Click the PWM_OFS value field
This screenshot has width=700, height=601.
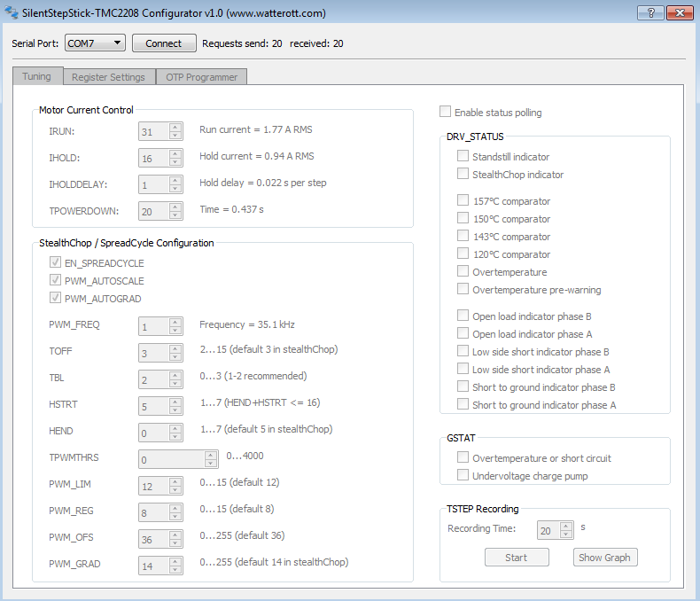pyautogui.click(x=153, y=539)
